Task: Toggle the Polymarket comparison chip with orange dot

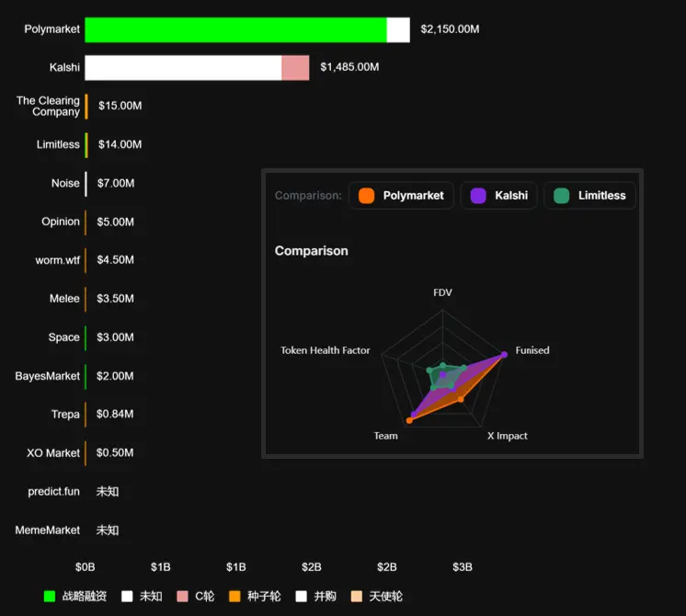Action: point(401,196)
